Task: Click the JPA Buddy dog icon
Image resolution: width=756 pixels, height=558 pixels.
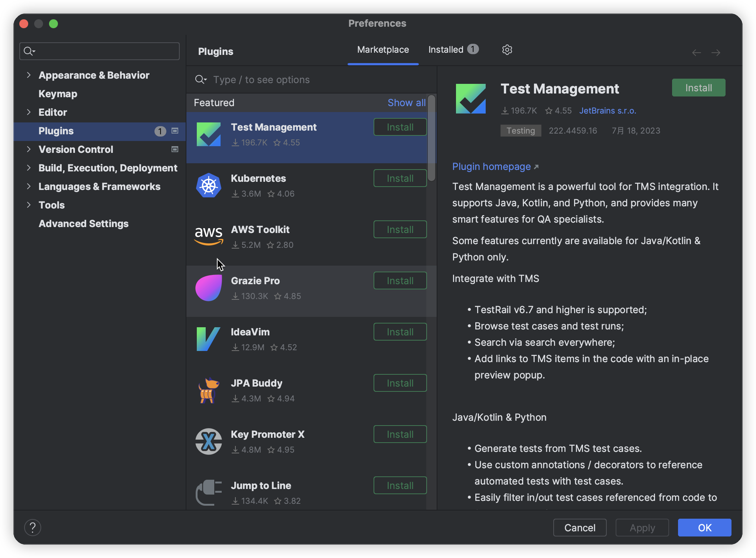Action: [209, 390]
